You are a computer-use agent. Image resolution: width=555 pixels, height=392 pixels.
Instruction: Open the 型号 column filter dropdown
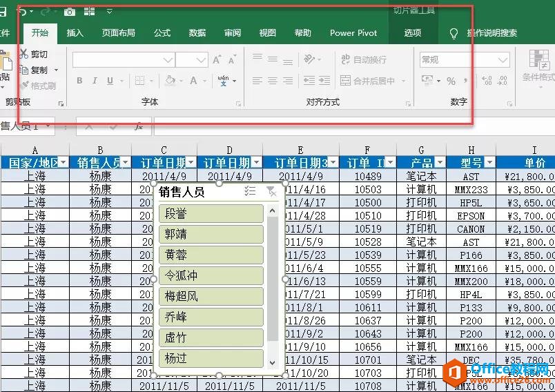(x=489, y=163)
